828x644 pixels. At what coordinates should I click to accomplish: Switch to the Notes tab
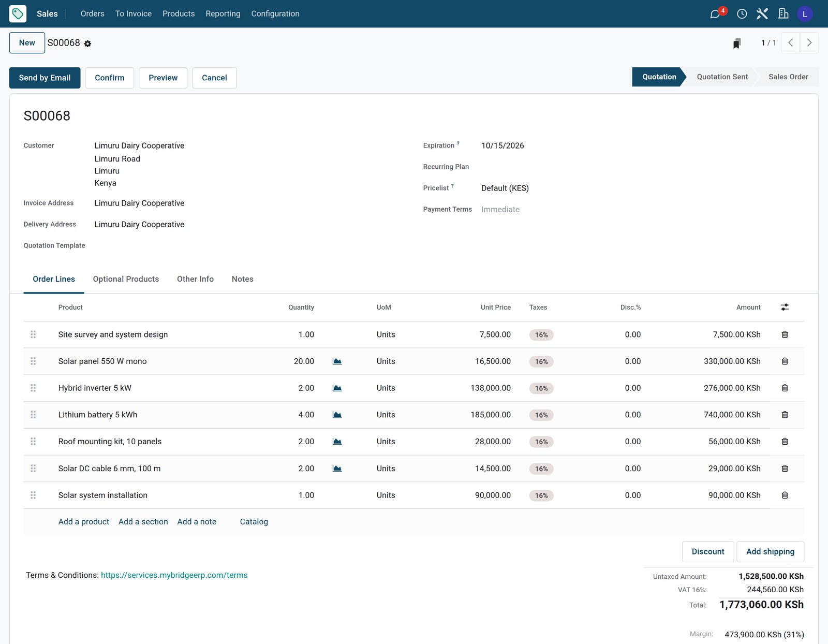click(242, 279)
